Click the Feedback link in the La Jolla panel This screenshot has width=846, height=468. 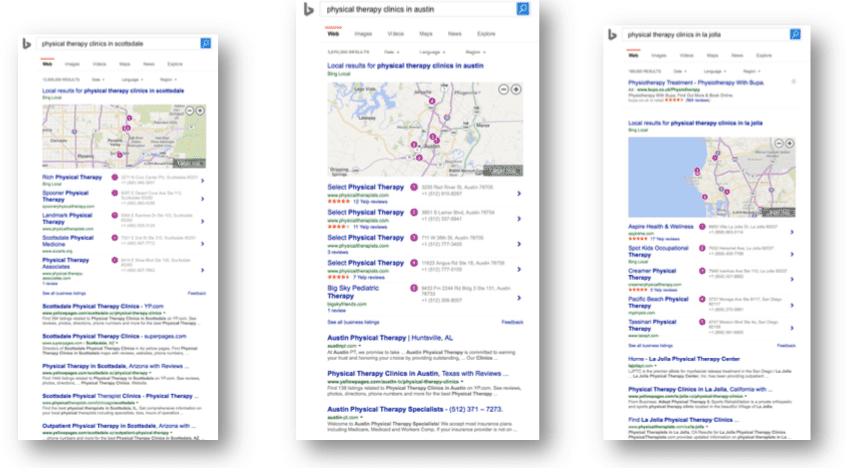(x=786, y=345)
